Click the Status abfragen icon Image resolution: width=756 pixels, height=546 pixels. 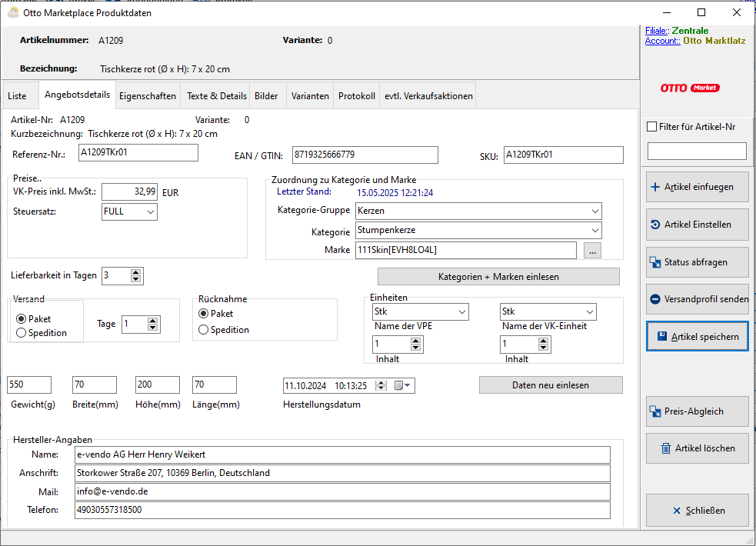pyautogui.click(x=655, y=262)
